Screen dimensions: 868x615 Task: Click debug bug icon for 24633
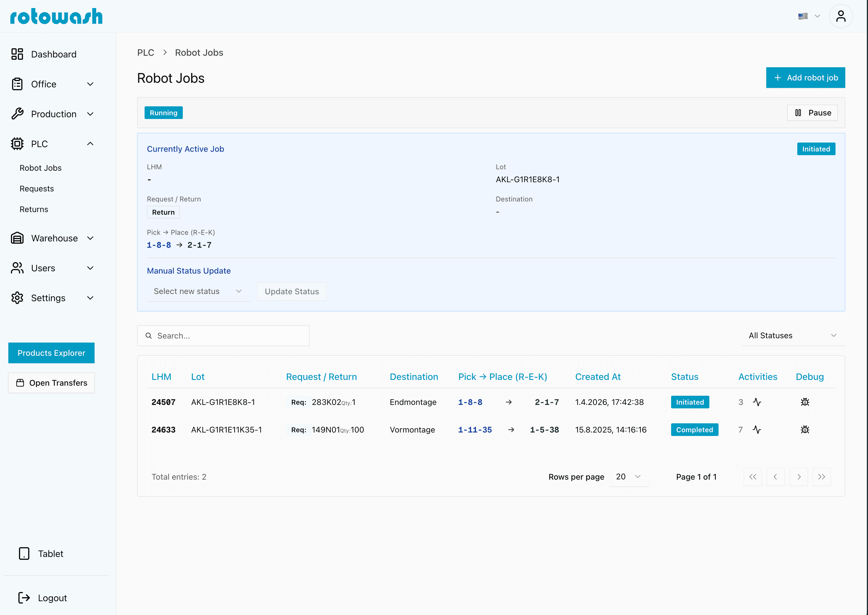pos(805,430)
